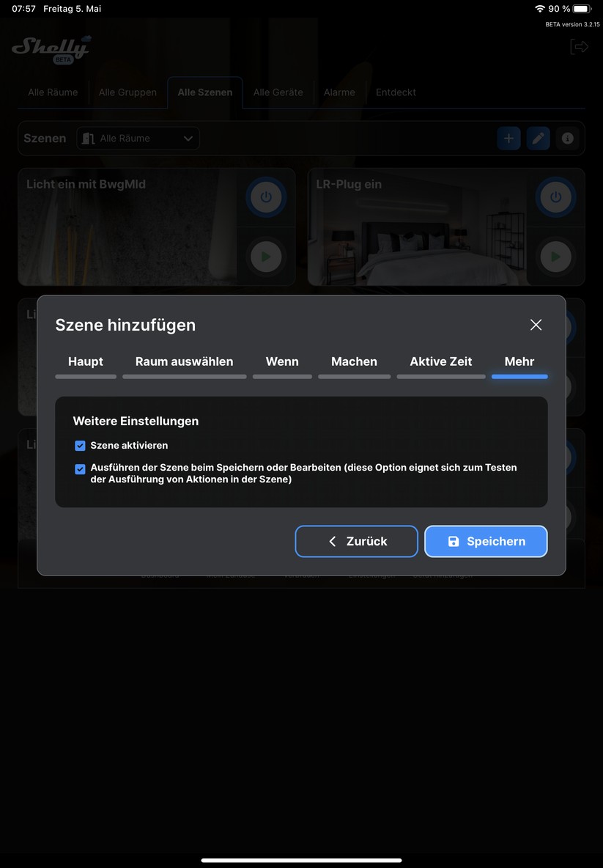This screenshot has height=868, width=603.
Task: Select the Raum auswählen step
Action: tap(184, 362)
